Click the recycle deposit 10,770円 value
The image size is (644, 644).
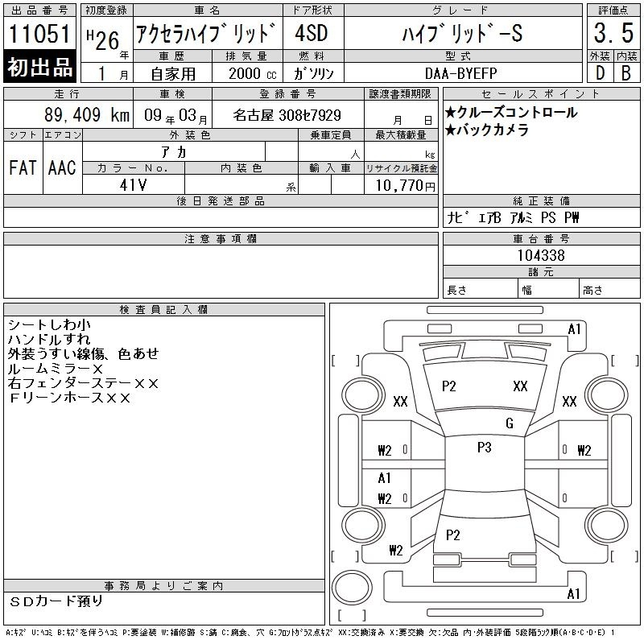(401, 185)
